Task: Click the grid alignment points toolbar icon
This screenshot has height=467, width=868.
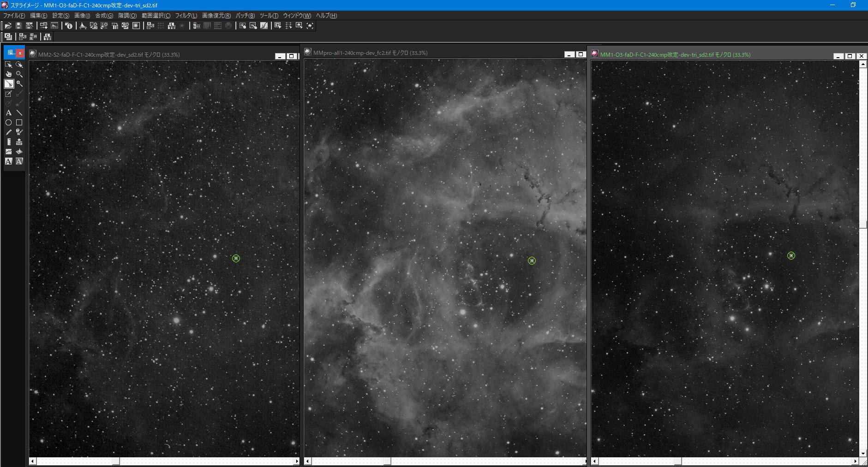Action: coord(288,26)
